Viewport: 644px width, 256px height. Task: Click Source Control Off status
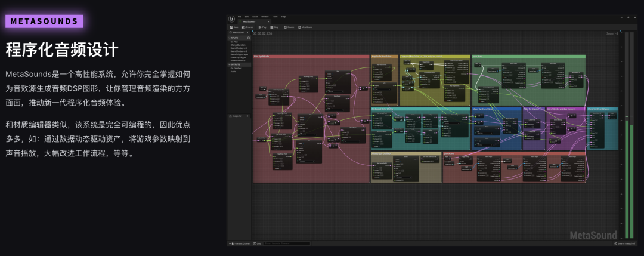(625, 243)
